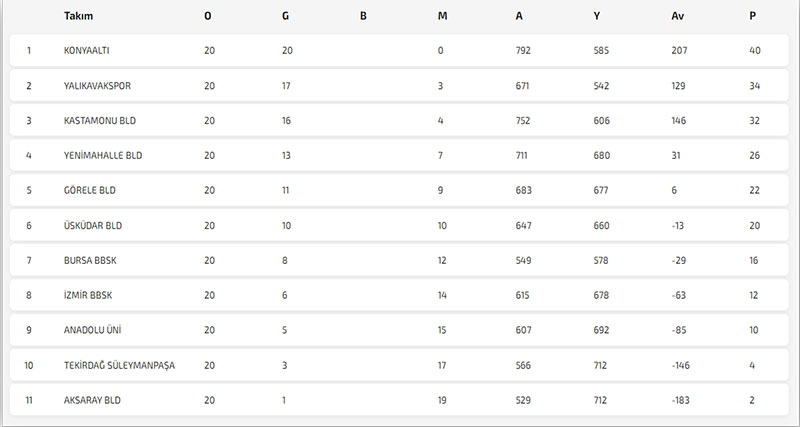This screenshot has height=427, width=800.
Task: Click the AKSARAY BLD team name
Action: (x=92, y=400)
